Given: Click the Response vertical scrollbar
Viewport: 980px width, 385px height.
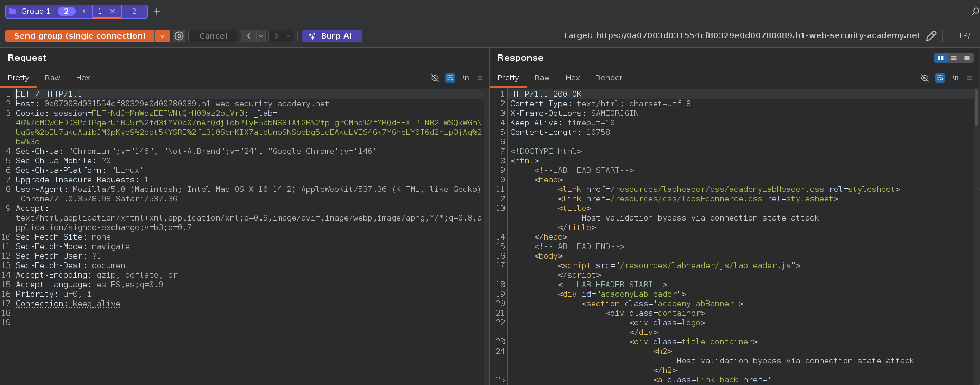Looking at the screenshot, I should click(976, 108).
